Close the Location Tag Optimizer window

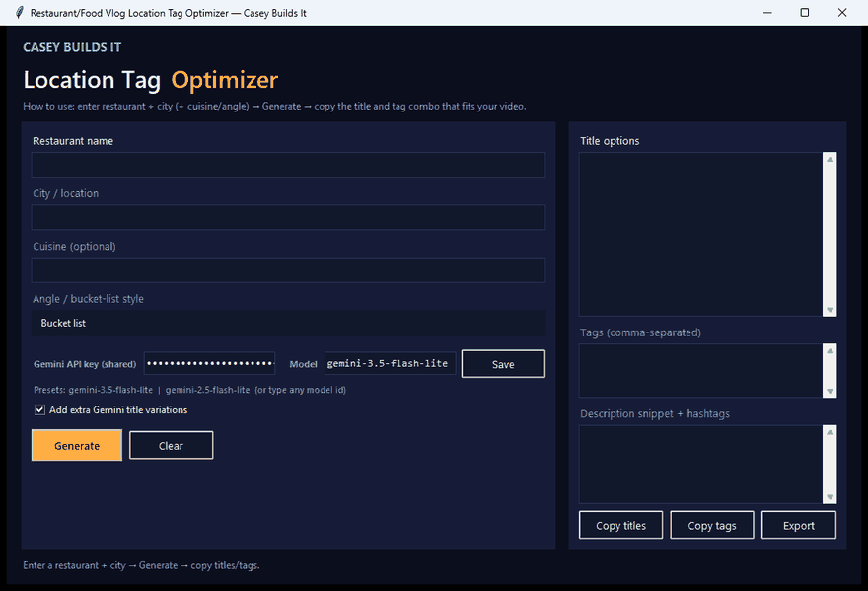coord(842,12)
